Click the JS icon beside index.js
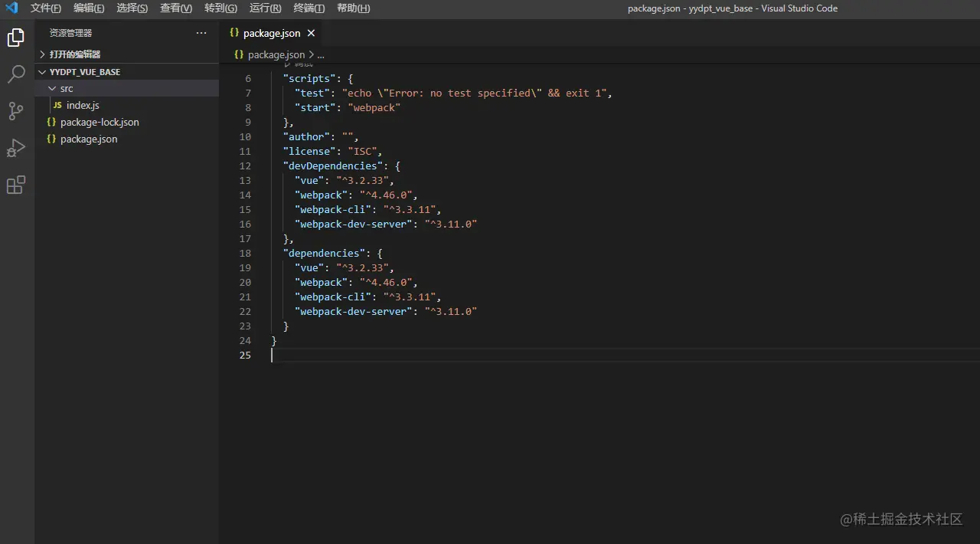 [x=57, y=105]
